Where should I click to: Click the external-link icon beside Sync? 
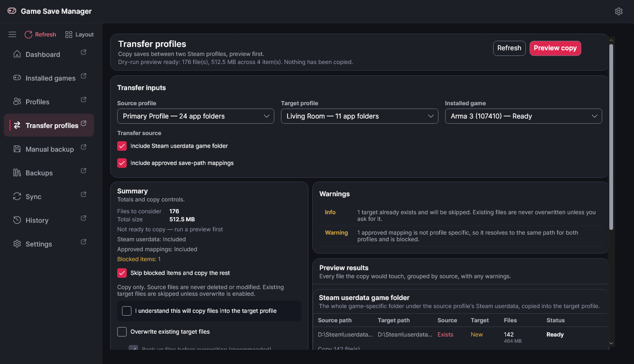[x=84, y=194]
